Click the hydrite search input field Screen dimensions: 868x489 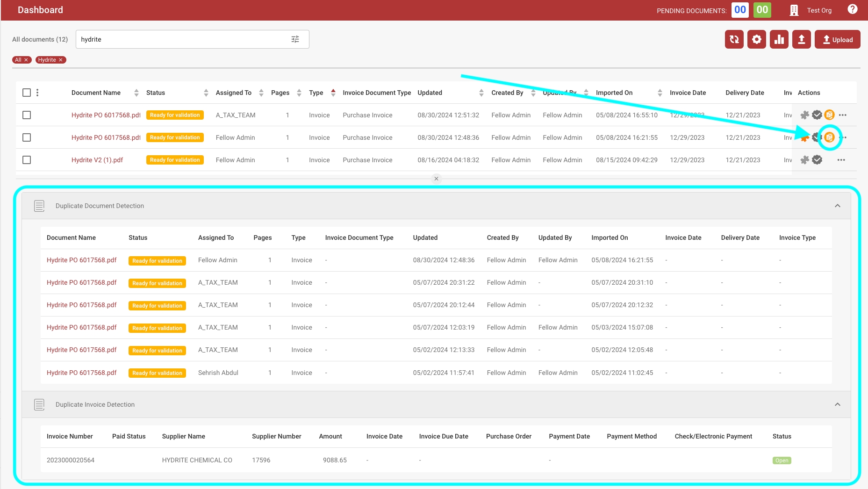(x=182, y=39)
